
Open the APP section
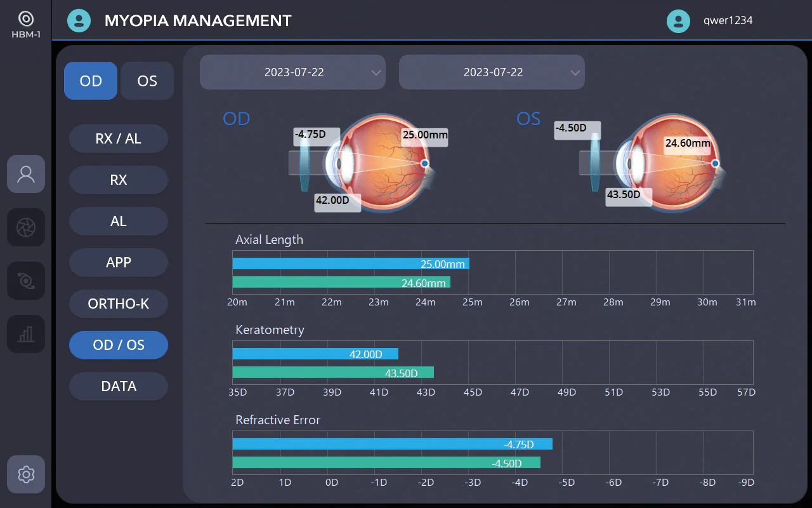(119, 262)
